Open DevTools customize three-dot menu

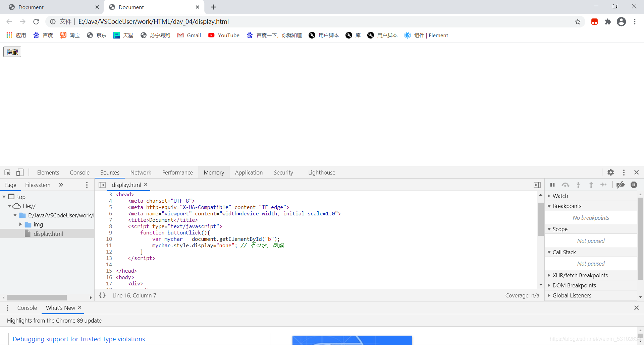624,172
